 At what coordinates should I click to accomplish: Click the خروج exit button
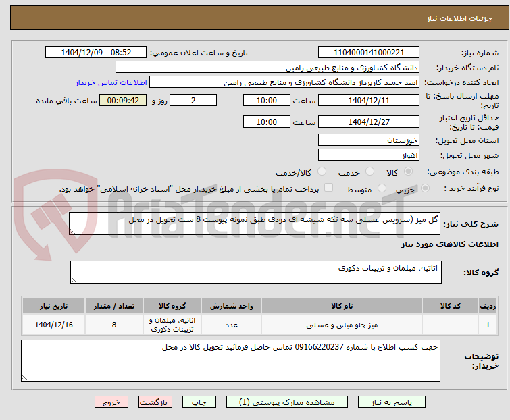coord(111,402)
